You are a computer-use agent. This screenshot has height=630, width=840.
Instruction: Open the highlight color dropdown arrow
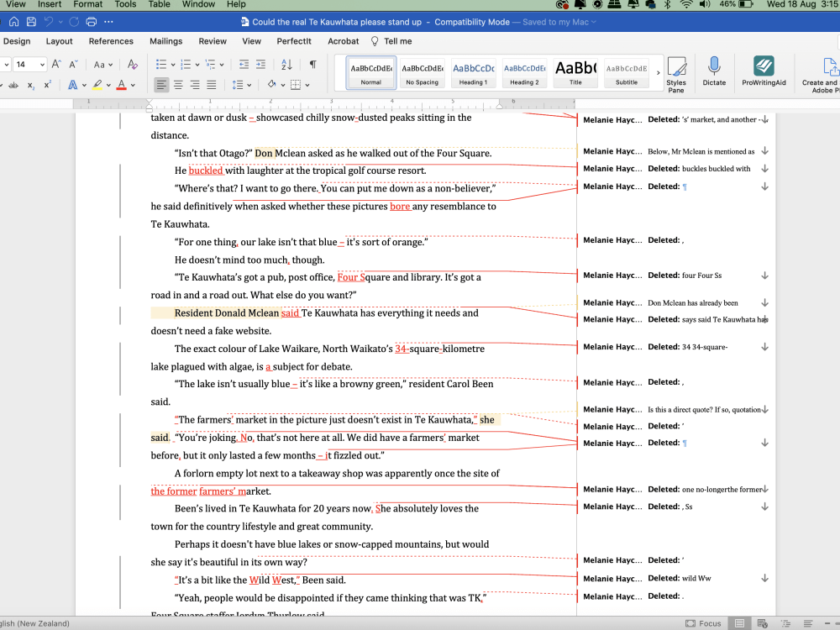point(108,85)
